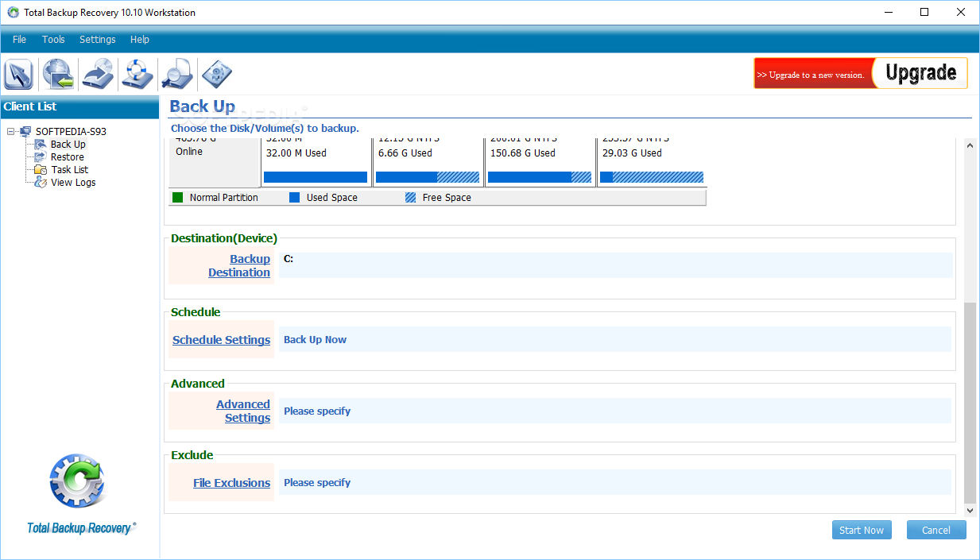The height and width of the screenshot is (560, 980).
Task: Click the Client List panel header
Action: tap(79, 107)
